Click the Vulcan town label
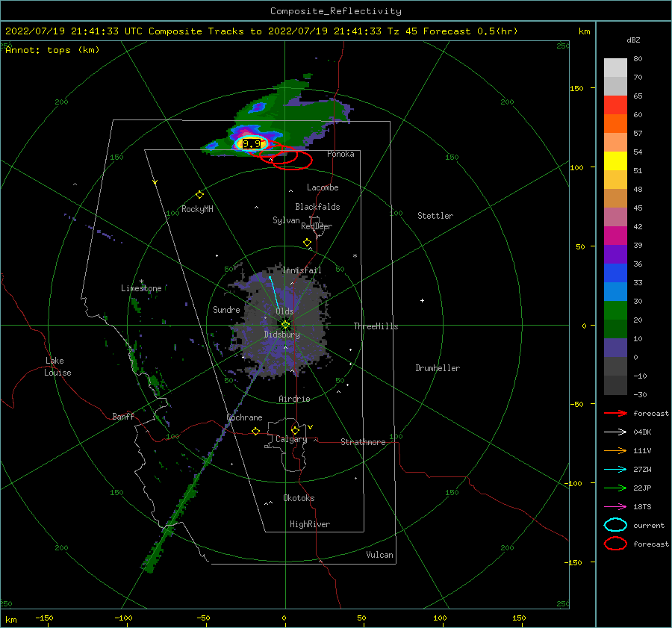The height and width of the screenshot is (628, 672). pyautogui.click(x=379, y=555)
